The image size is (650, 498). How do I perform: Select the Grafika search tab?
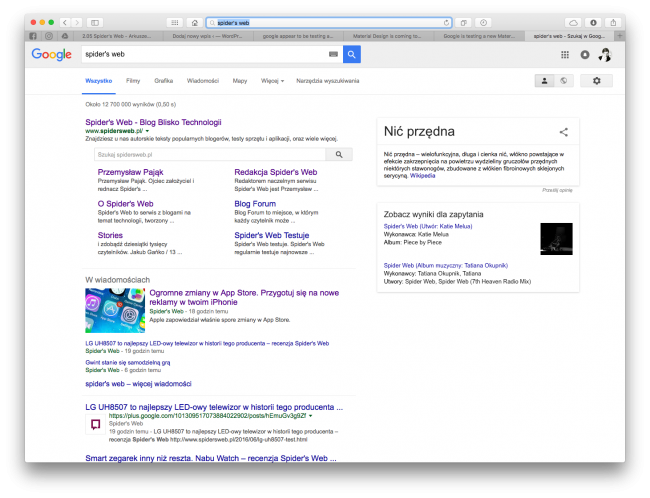(164, 81)
